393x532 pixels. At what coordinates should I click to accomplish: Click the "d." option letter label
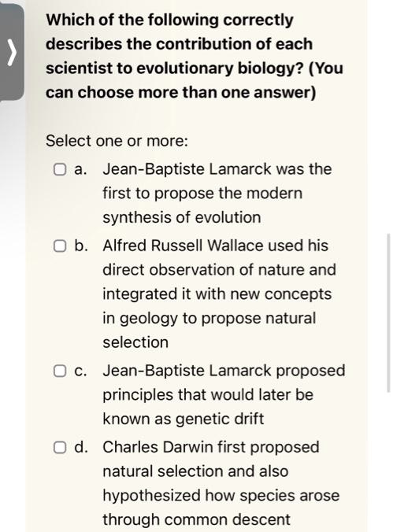tap(81, 448)
